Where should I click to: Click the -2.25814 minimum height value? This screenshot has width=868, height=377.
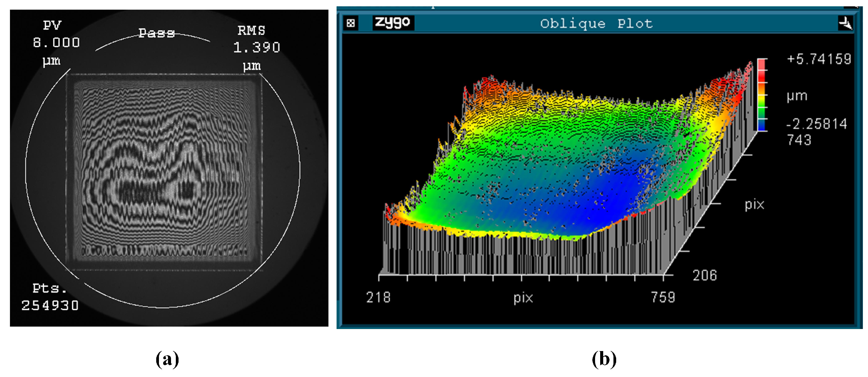pos(816,124)
